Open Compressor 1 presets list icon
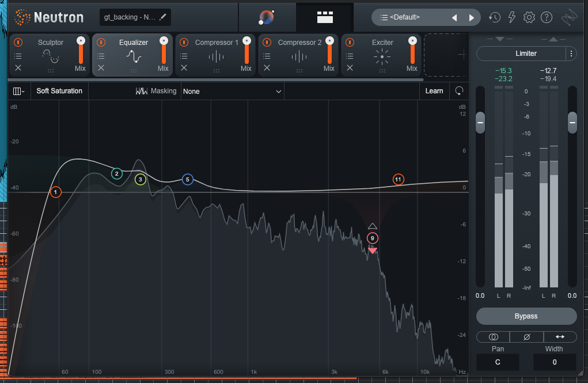This screenshot has height=383, width=588. point(184,56)
